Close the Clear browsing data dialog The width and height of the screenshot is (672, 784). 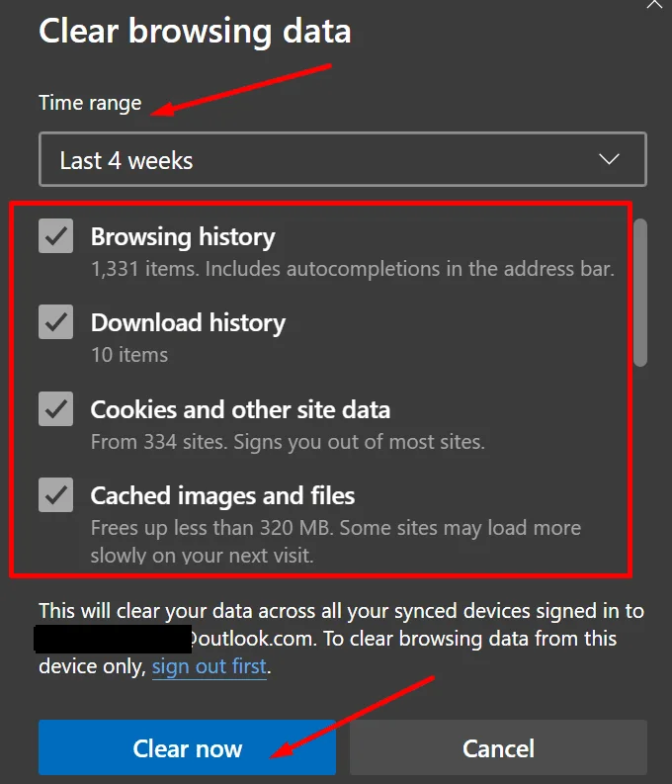pos(655,4)
